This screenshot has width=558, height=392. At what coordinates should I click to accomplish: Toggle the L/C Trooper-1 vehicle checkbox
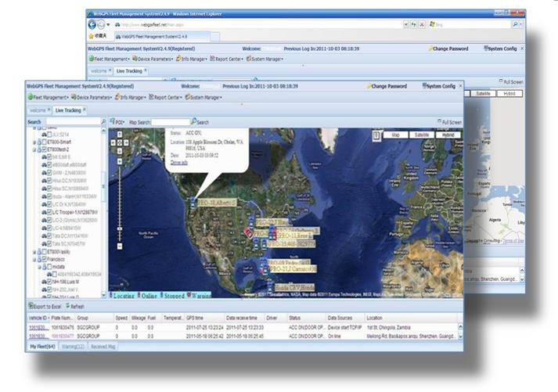point(49,212)
